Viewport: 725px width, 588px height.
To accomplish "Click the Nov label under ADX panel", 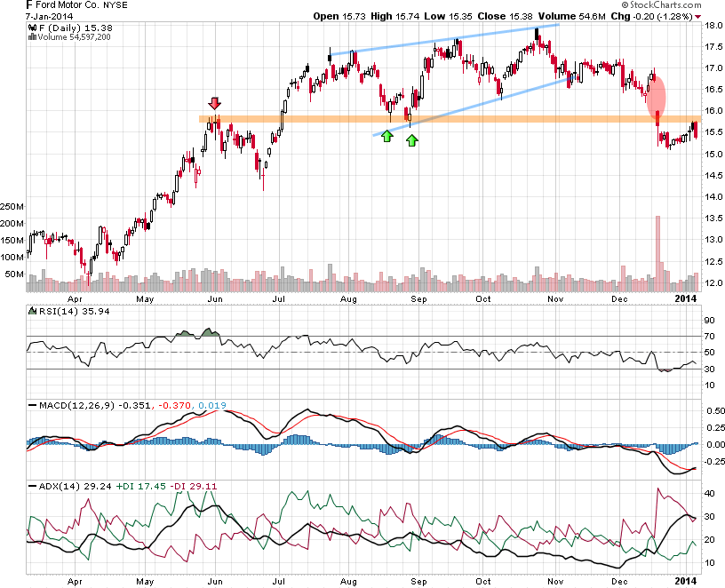I will pyautogui.click(x=555, y=582).
